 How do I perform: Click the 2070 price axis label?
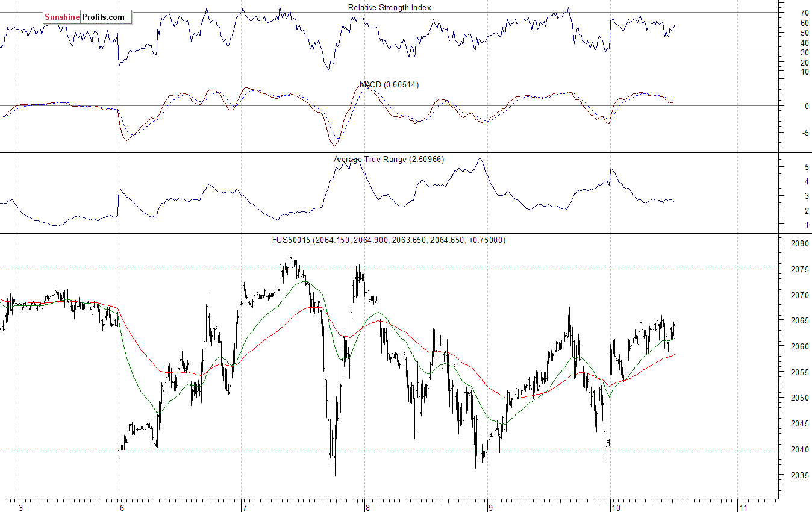800,296
